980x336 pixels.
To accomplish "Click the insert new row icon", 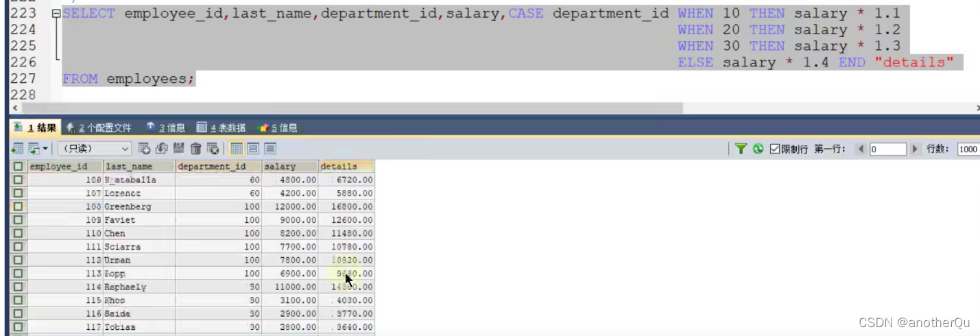I will click(144, 148).
